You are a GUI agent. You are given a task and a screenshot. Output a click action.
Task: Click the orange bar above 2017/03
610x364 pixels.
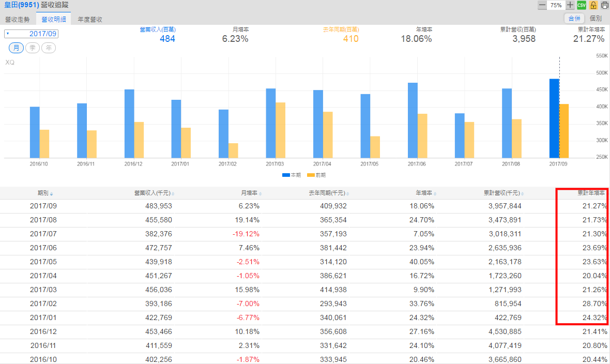coord(281,130)
